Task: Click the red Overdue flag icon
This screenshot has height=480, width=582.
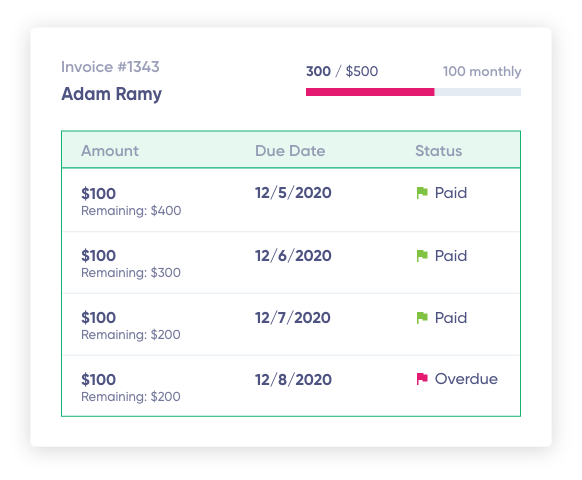Action: [x=422, y=379]
